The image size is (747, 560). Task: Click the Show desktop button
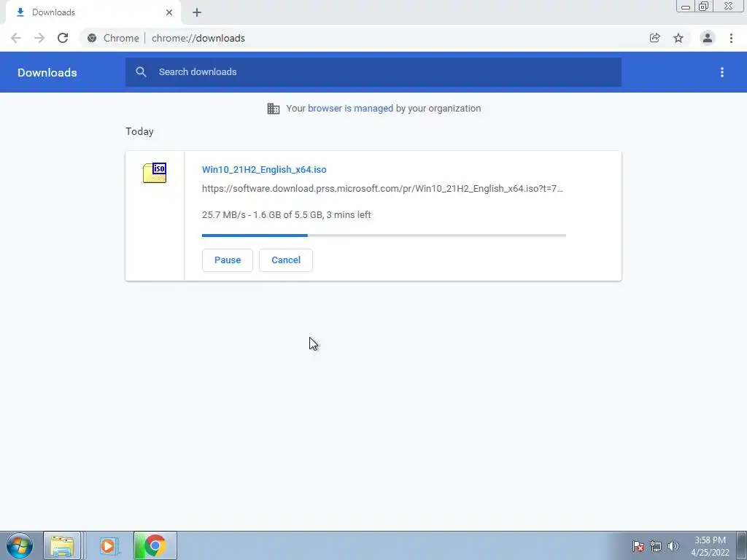coord(742,545)
